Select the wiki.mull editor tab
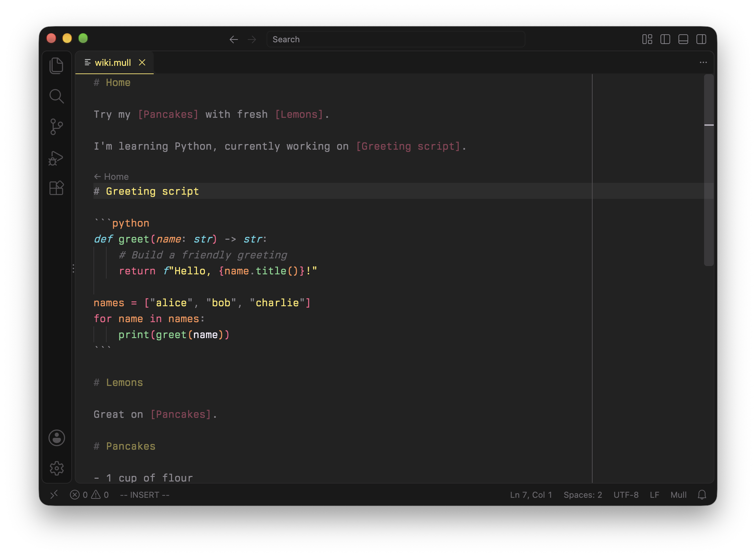756x557 pixels. [x=114, y=63]
